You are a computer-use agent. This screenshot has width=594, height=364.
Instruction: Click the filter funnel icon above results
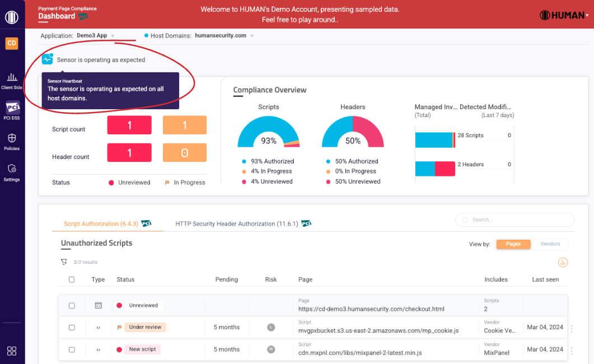point(64,262)
